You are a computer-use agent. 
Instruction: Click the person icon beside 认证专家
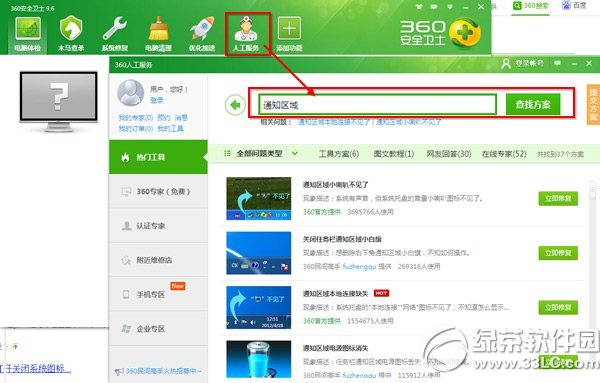[126, 226]
